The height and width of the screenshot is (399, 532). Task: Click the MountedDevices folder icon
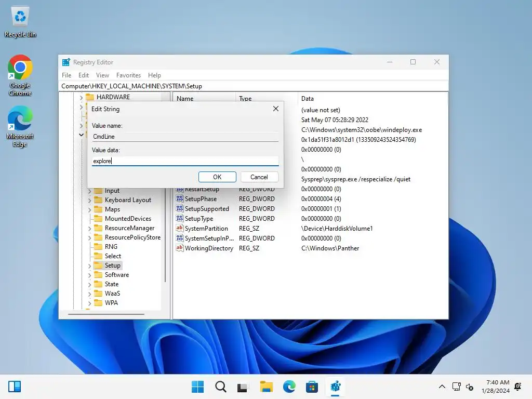tap(98, 219)
